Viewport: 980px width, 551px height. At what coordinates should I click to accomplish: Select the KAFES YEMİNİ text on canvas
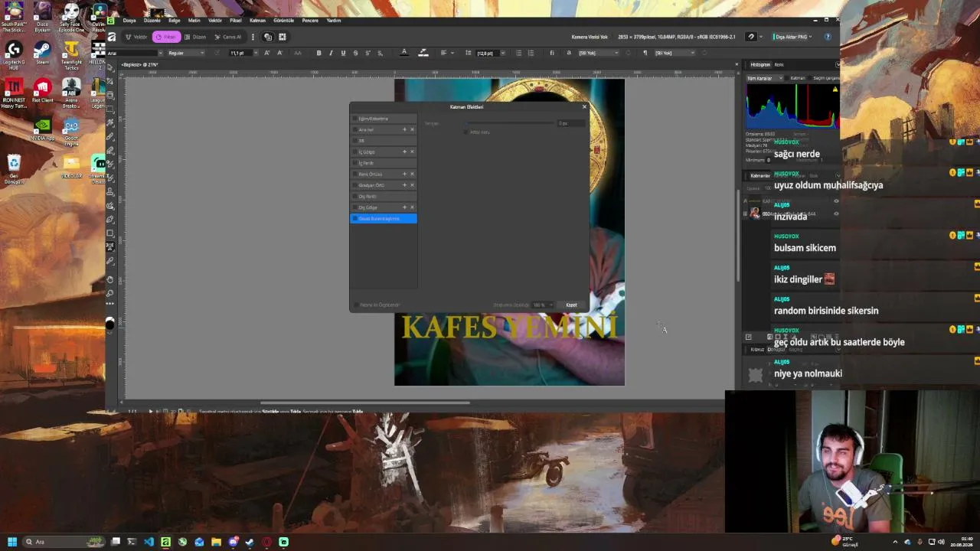(509, 327)
